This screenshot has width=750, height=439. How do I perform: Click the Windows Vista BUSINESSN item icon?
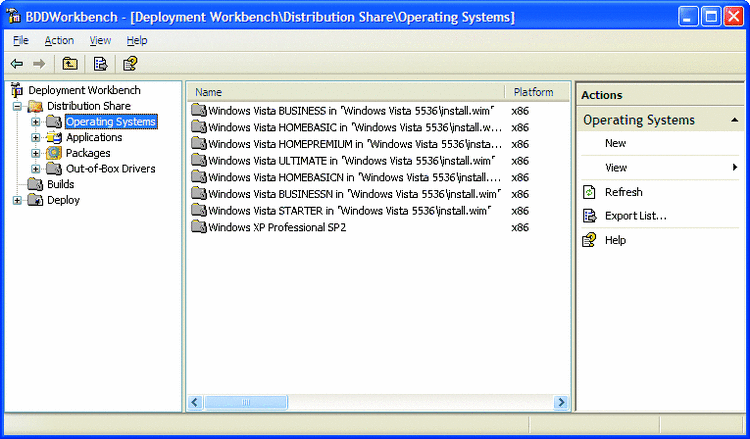click(199, 194)
